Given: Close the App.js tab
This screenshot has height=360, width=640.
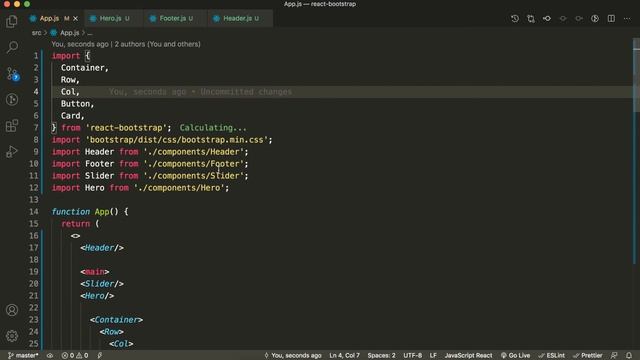Looking at the screenshot, I should tap(76, 18).
